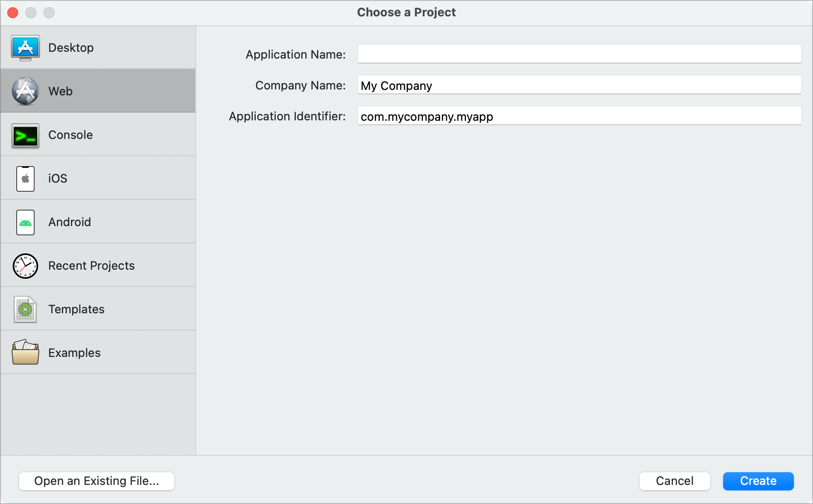This screenshot has width=813, height=504.
Task: Click the Recent Projects clock icon
Action: tap(25, 266)
